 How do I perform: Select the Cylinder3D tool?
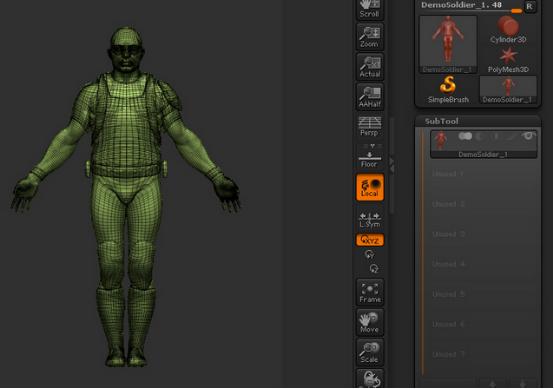508,30
